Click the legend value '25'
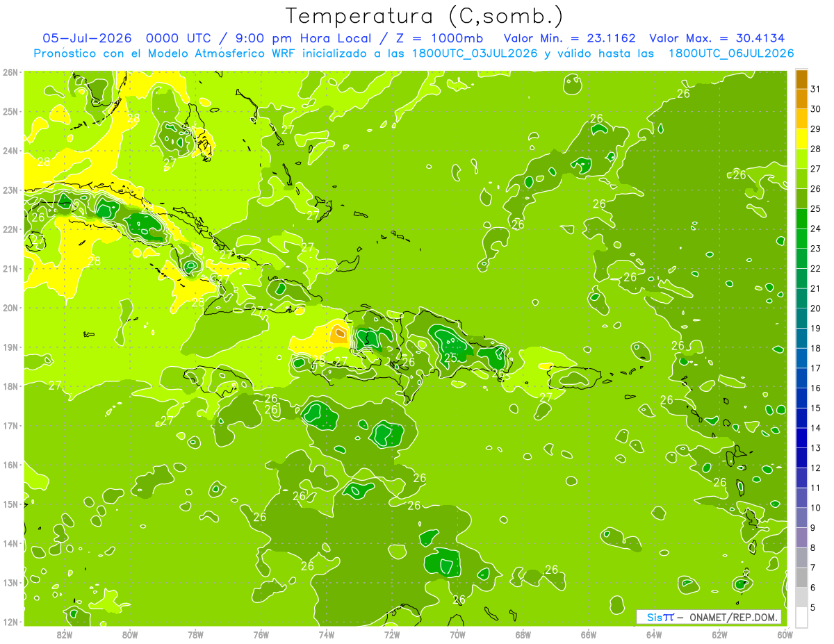Image resolution: width=834 pixels, height=644 pixels. coord(816,208)
